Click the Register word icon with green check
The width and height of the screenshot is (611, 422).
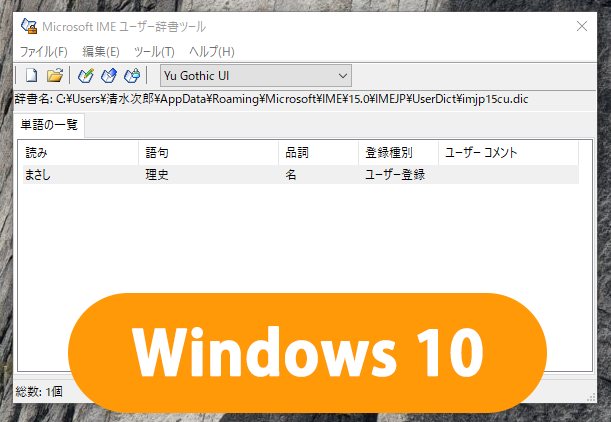pyautogui.click(x=86, y=75)
